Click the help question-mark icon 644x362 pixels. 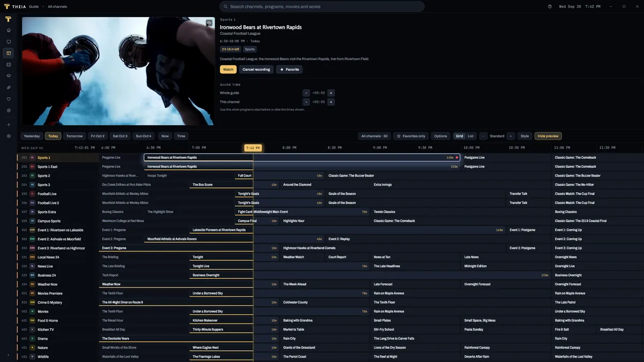[550, 6]
